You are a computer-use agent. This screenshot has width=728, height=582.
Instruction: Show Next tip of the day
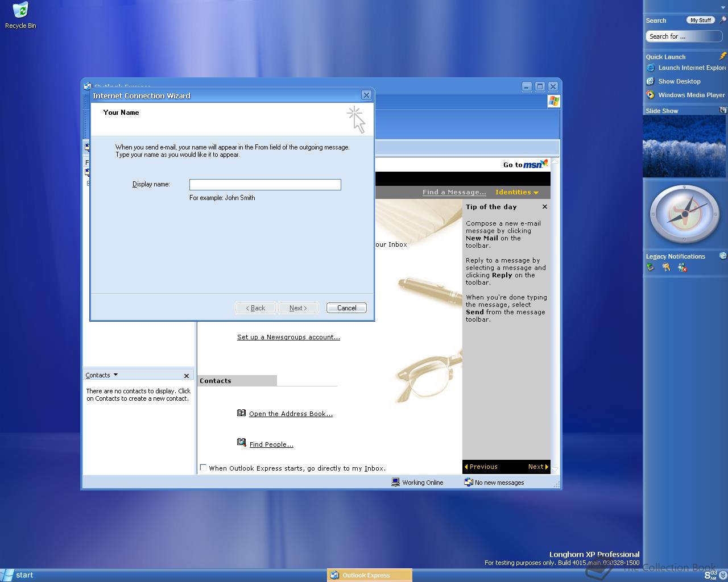click(x=538, y=467)
